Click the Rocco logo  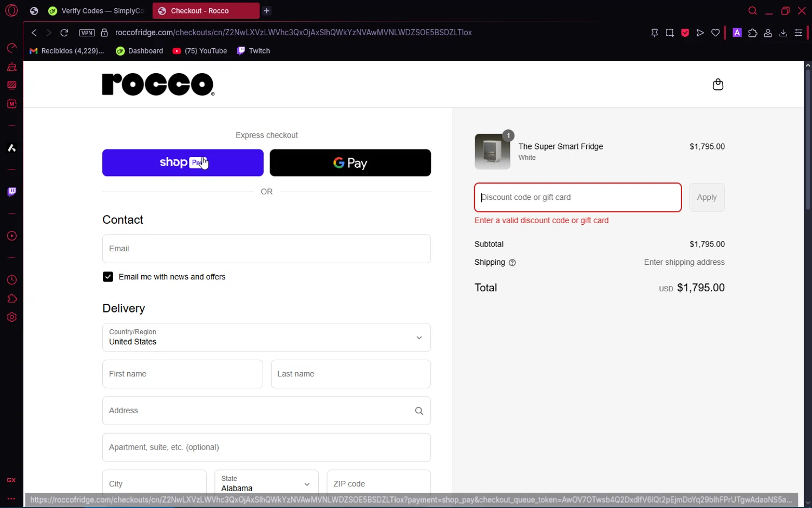click(x=159, y=84)
